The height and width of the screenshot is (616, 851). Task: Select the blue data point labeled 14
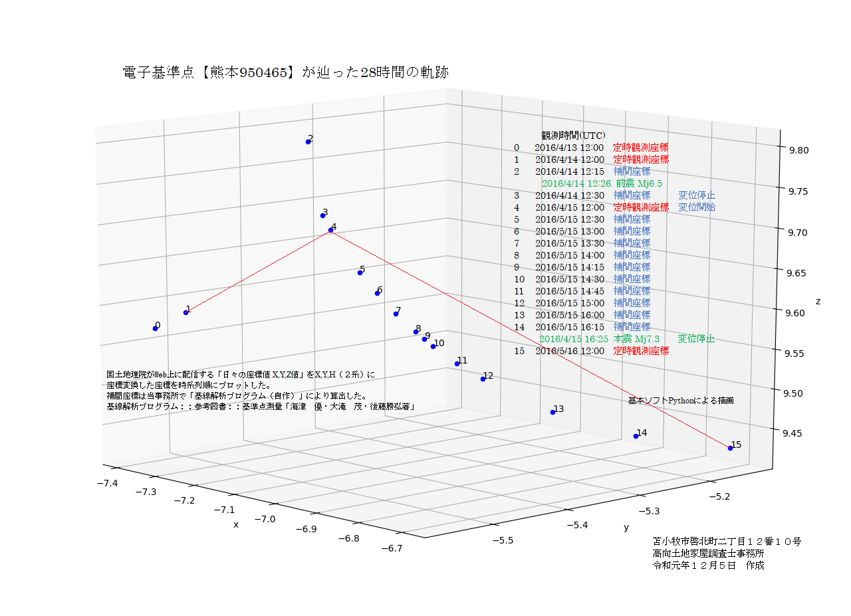tap(636, 436)
